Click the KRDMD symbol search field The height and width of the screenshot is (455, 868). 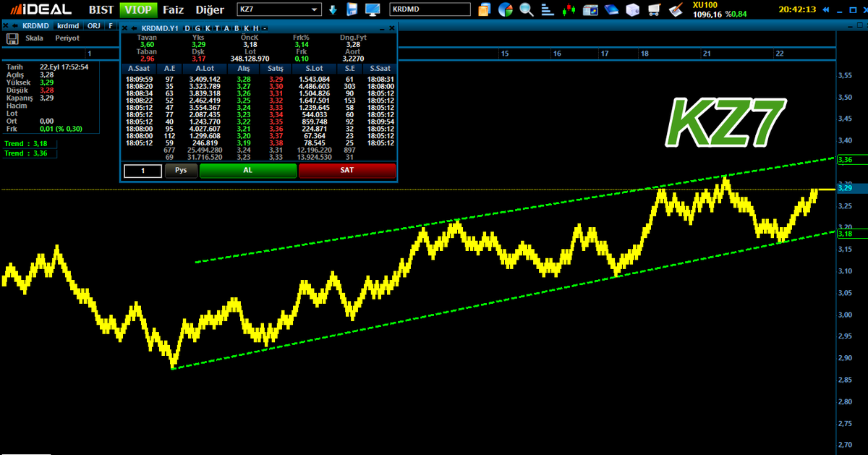point(430,9)
